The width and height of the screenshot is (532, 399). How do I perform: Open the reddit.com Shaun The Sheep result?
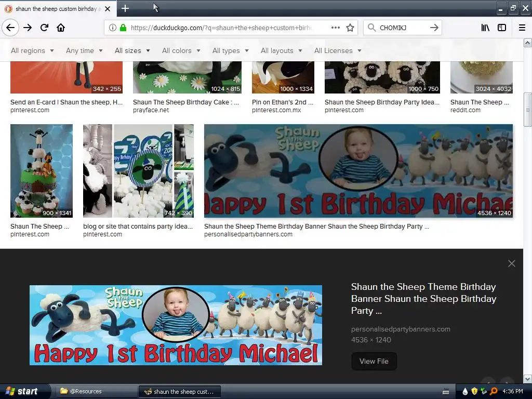(x=480, y=102)
